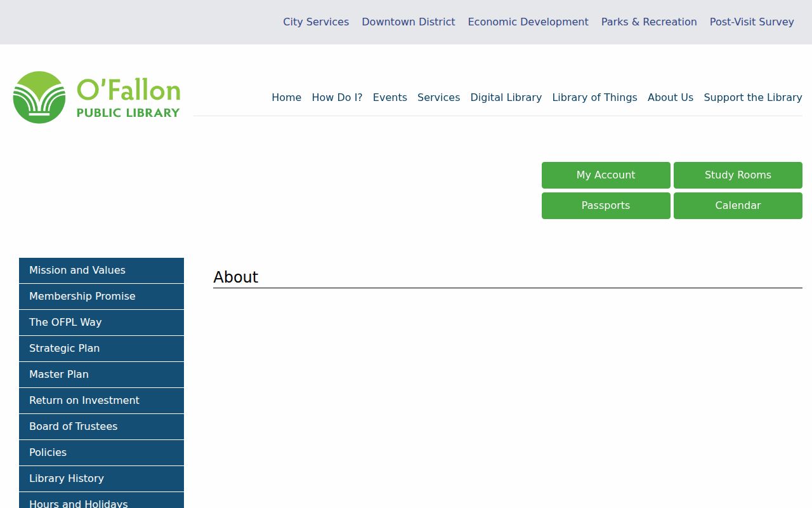Go to Downtown District page
The image size is (812, 508).
[x=409, y=22]
